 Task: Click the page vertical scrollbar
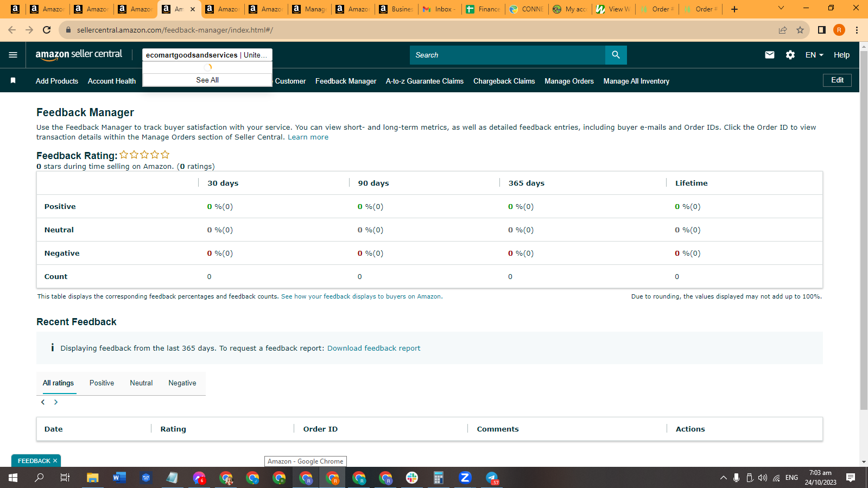tap(864, 231)
